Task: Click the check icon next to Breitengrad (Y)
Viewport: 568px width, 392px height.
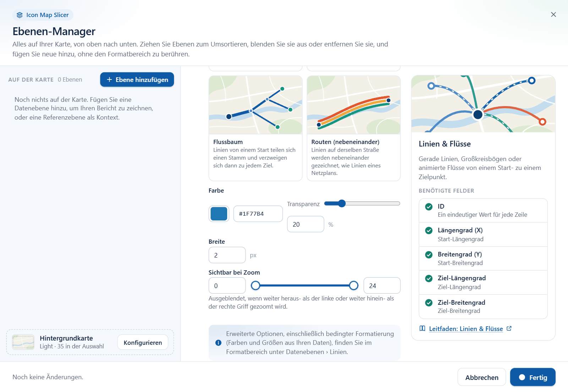Action: pos(428,255)
